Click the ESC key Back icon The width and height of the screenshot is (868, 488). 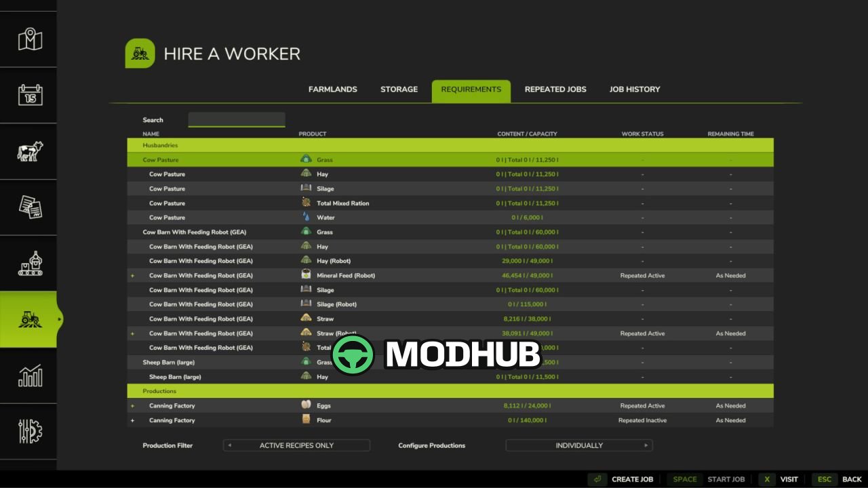[824, 479]
